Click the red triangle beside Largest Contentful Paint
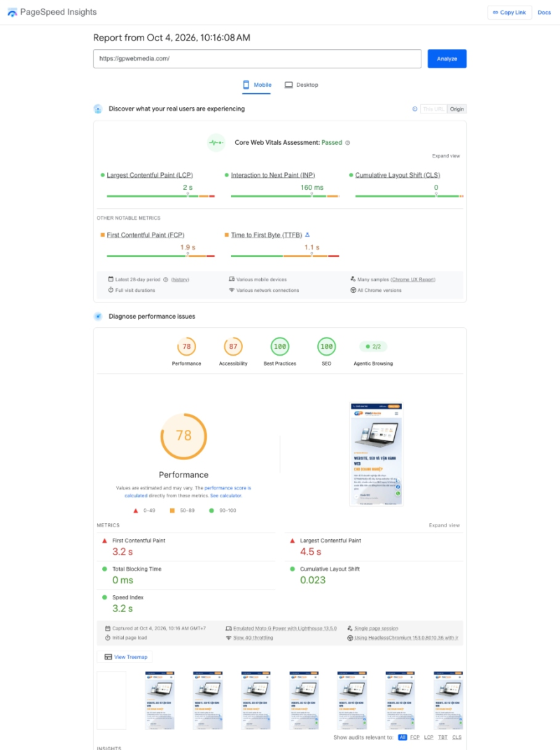The width and height of the screenshot is (560, 750). (x=292, y=541)
